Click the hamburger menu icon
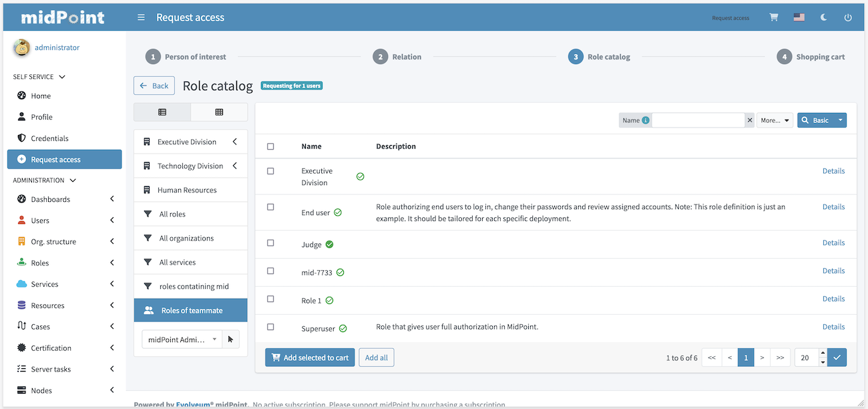Image resolution: width=868 pixels, height=409 pixels. point(141,17)
